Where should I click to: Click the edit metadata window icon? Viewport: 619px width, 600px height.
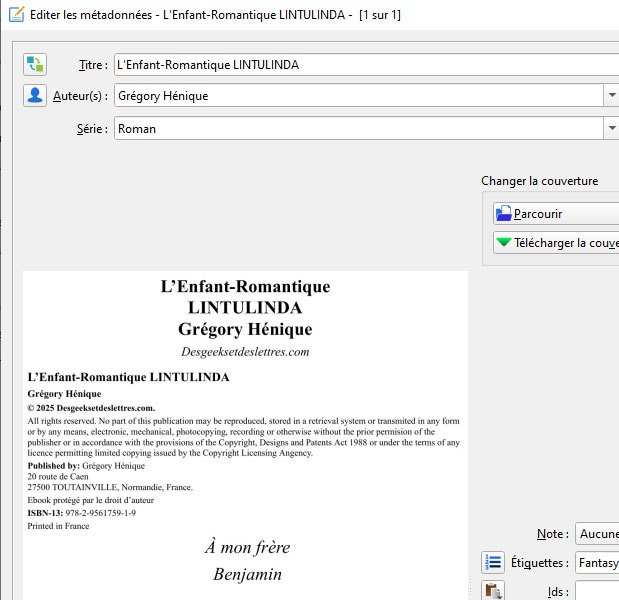17,15
